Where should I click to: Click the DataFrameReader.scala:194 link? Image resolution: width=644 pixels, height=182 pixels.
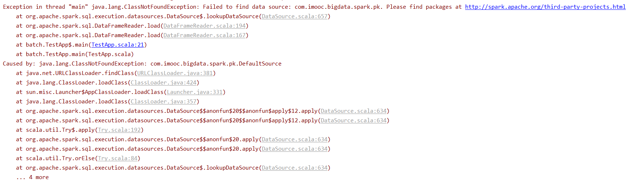(204, 26)
